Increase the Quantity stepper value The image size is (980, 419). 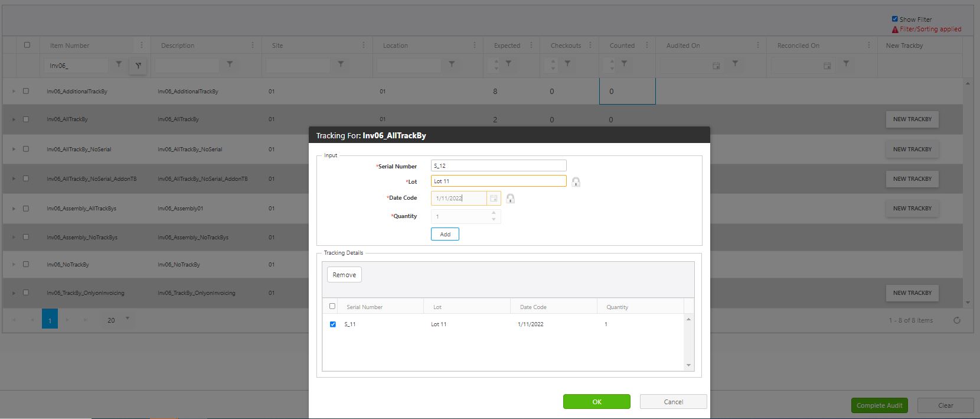tap(494, 213)
